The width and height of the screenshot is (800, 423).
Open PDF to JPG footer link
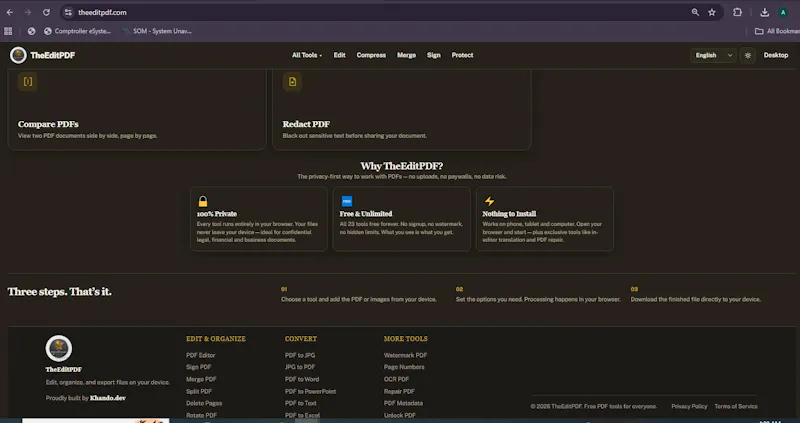[300, 355]
